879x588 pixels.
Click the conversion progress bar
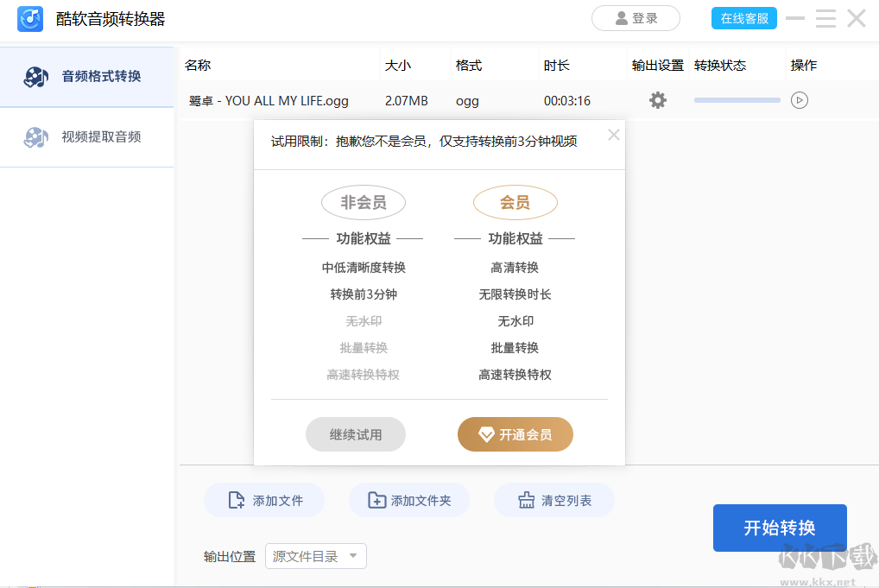(x=736, y=99)
